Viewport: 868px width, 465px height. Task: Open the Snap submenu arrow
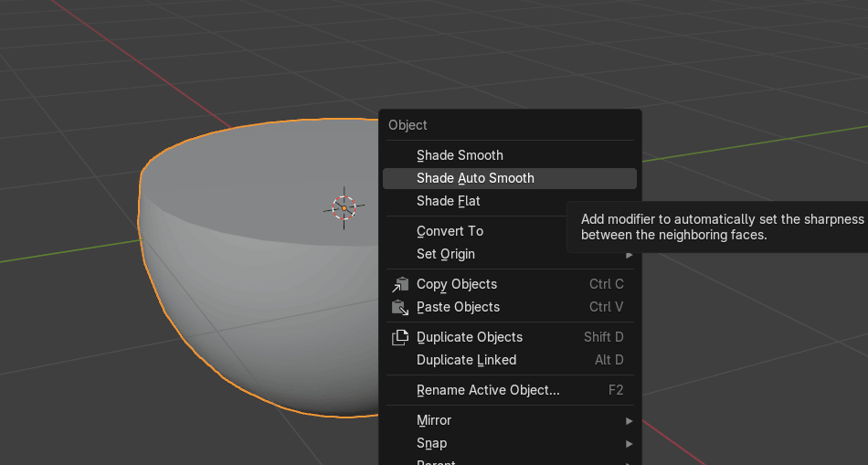[x=629, y=443]
